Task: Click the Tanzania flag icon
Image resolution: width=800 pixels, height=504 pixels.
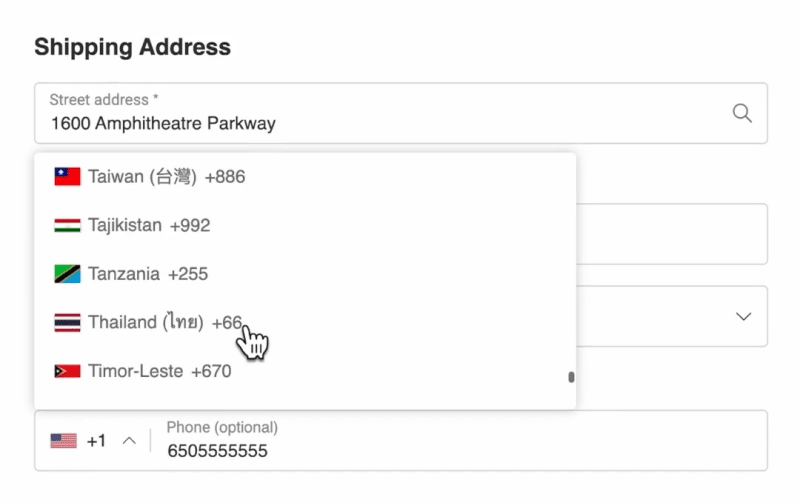Action: 67,274
